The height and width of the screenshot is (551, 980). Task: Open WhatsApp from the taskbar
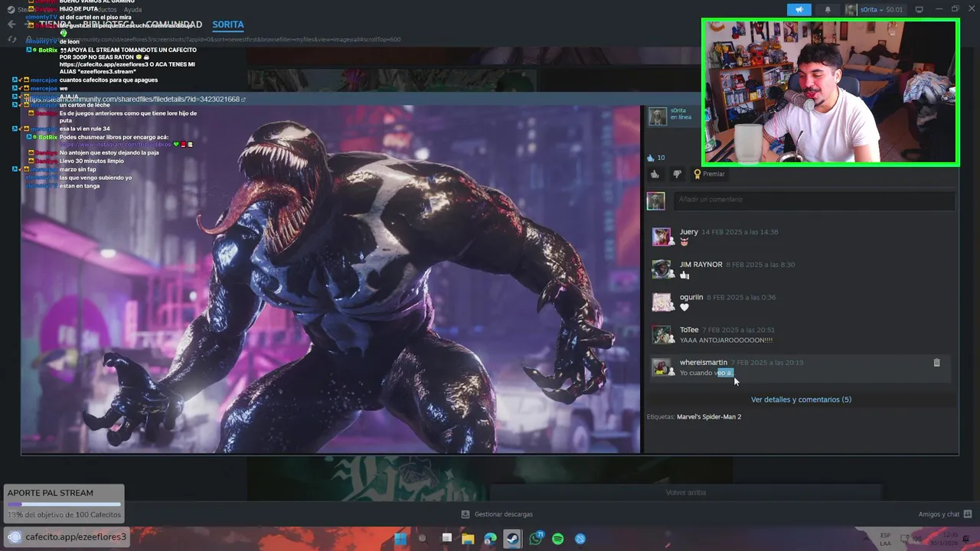click(536, 539)
